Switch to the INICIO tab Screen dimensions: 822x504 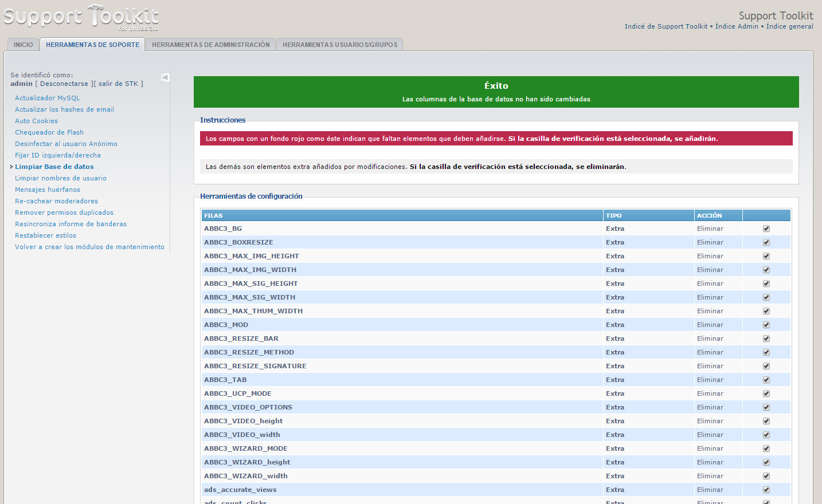24,45
